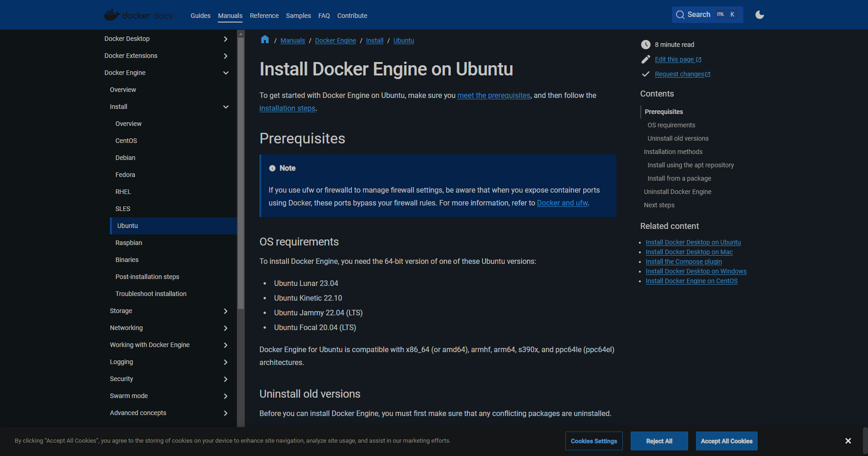Open the Guides top menu
This screenshot has height=456, width=868.
tap(201, 16)
